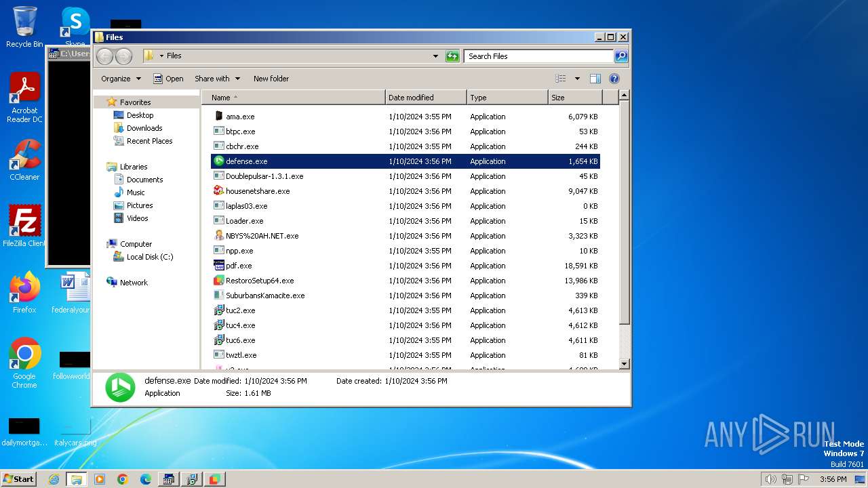Click the large green defense.exe details-pane icon
The width and height of the screenshot is (868, 488).
(x=120, y=387)
